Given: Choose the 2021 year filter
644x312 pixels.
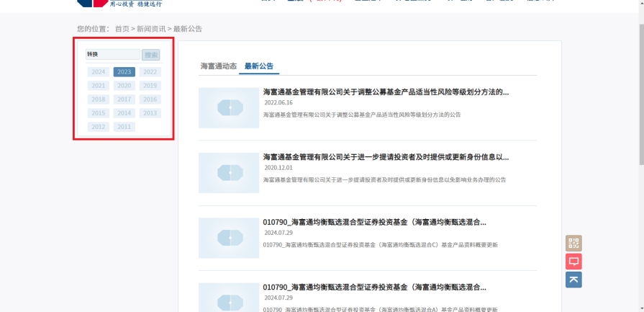Looking at the screenshot, I should [99, 86].
